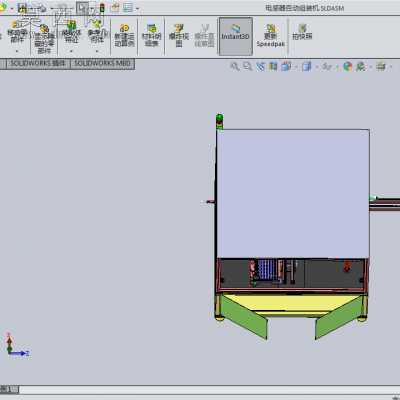Click the Save icon in quick access bar

click(x=23, y=8)
